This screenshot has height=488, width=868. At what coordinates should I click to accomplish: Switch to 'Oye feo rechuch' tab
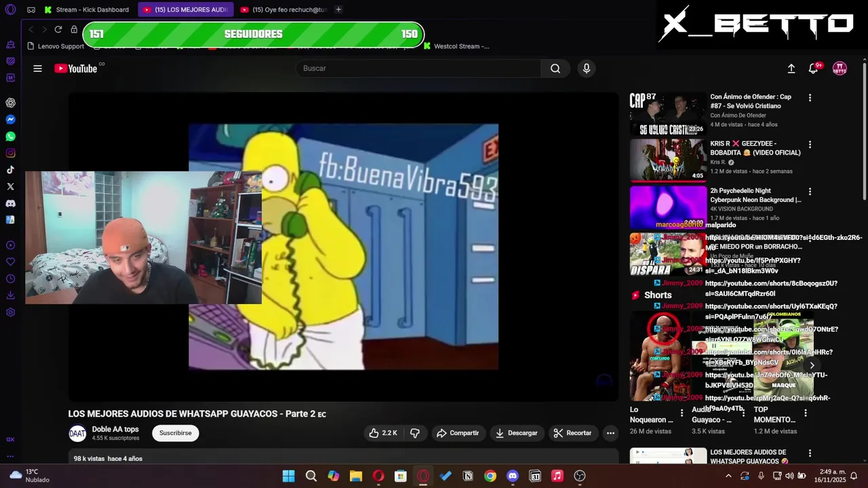pyautogui.click(x=284, y=9)
